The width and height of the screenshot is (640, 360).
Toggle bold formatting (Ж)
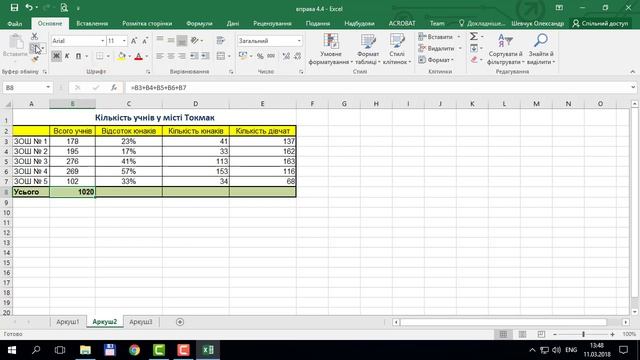point(56,56)
